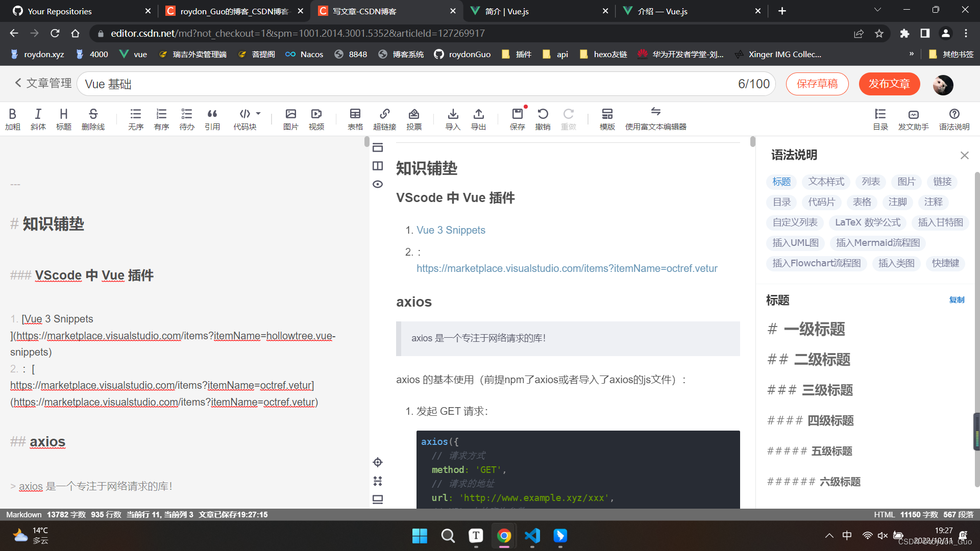Switch to the rich text editor (使用富文本编辑器)
The height and width of the screenshot is (551, 980).
coord(655,119)
